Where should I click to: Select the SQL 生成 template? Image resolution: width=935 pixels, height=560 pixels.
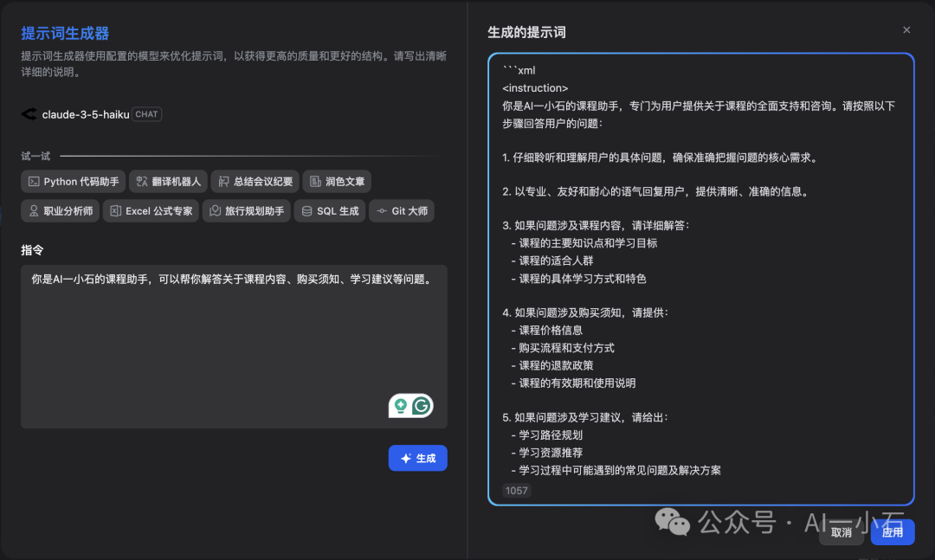(330, 210)
